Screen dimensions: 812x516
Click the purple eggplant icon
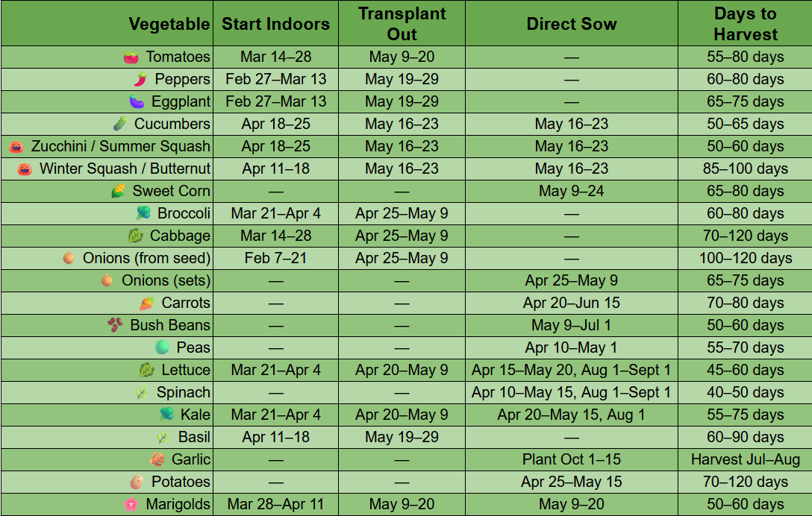point(137,102)
